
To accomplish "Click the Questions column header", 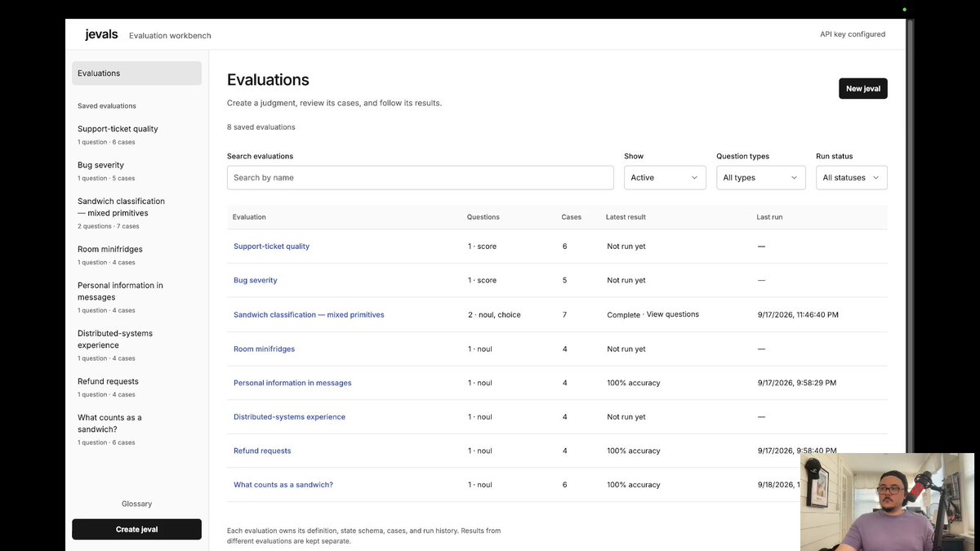I will tap(483, 217).
